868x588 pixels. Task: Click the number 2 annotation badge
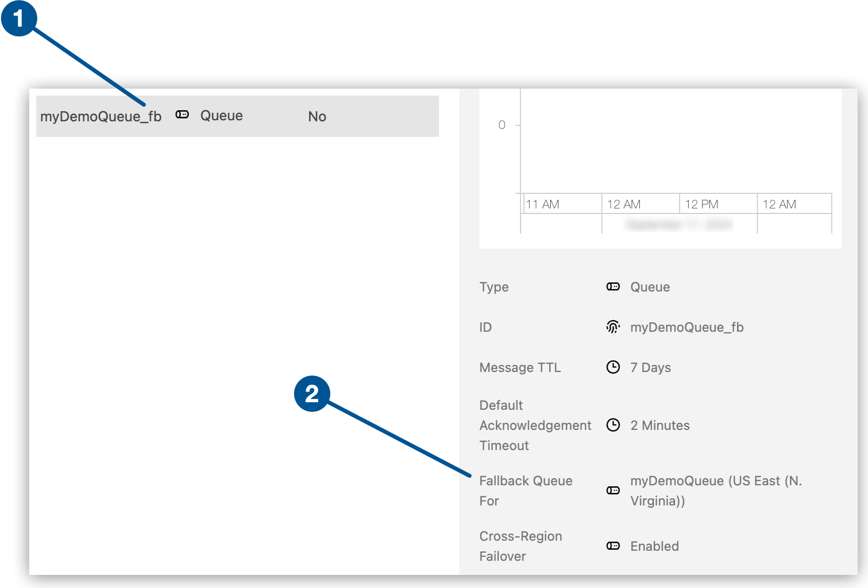312,394
